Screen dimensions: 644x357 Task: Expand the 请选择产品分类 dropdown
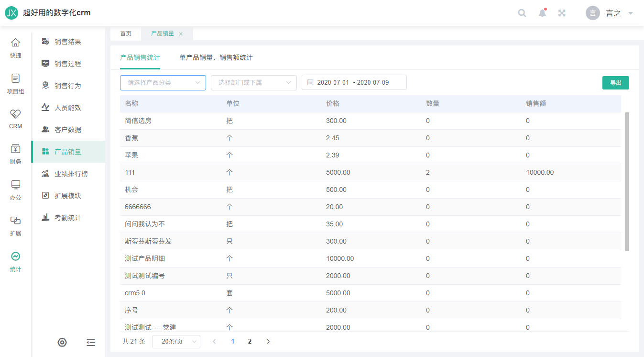pos(163,83)
